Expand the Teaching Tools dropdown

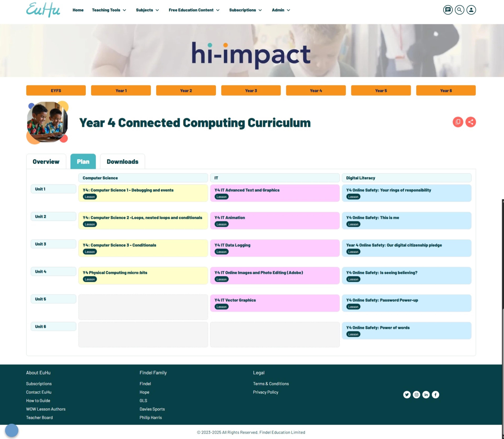click(x=109, y=10)
